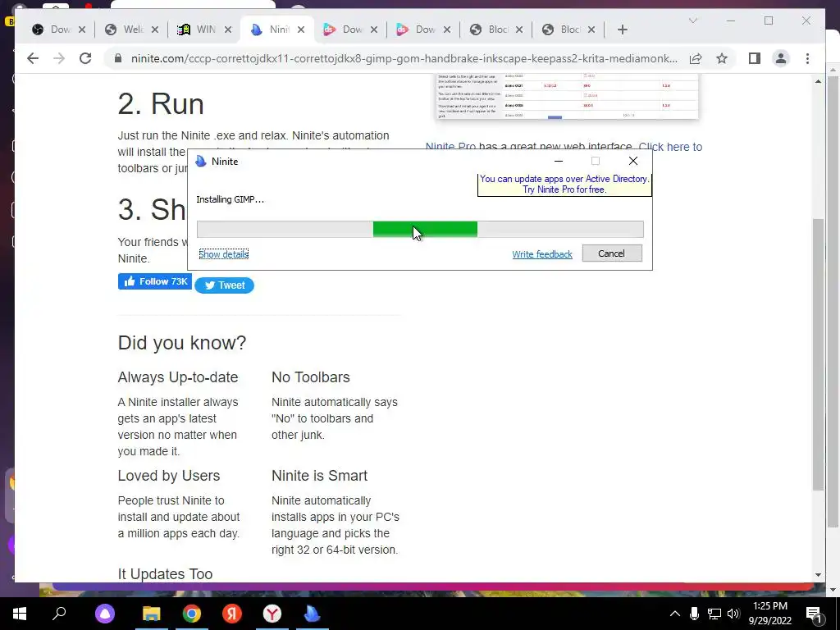The width and height of the screenshot is (840, 630).
Task: Open the red Yandex taskbar icon
Action: coord(232,614)
